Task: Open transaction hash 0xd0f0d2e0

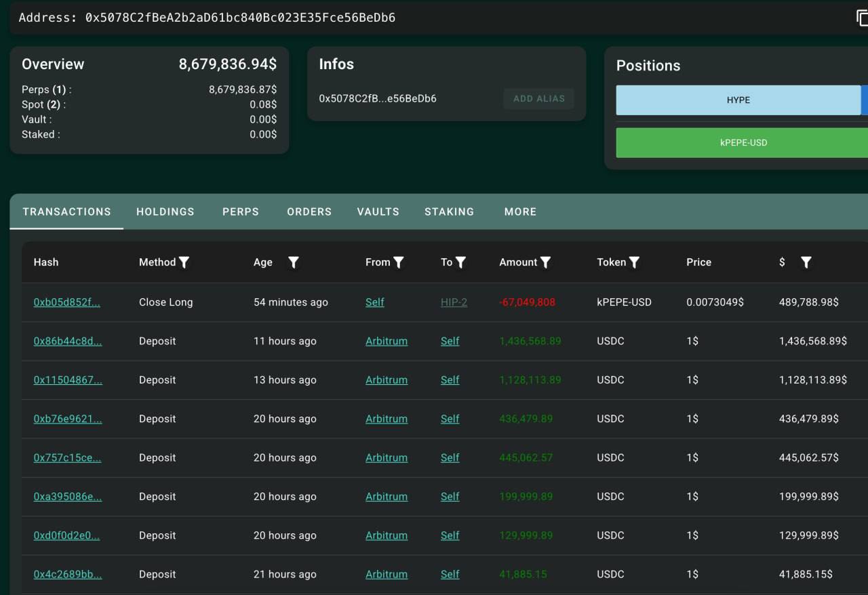Action: (66, 535)
